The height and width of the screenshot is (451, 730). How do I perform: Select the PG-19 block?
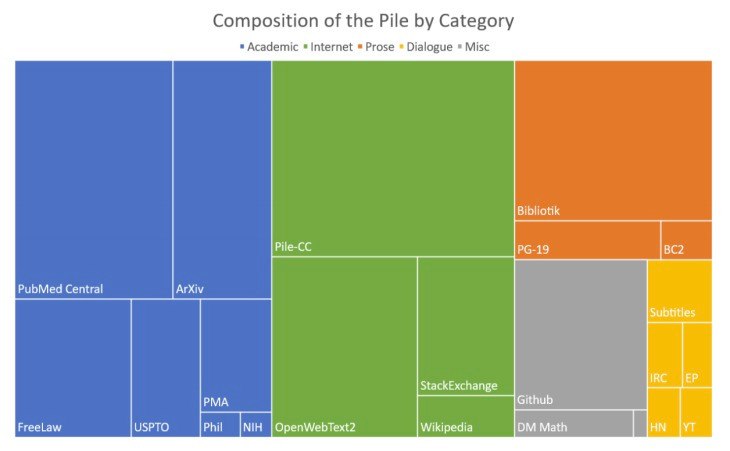(x=586, y=240)
